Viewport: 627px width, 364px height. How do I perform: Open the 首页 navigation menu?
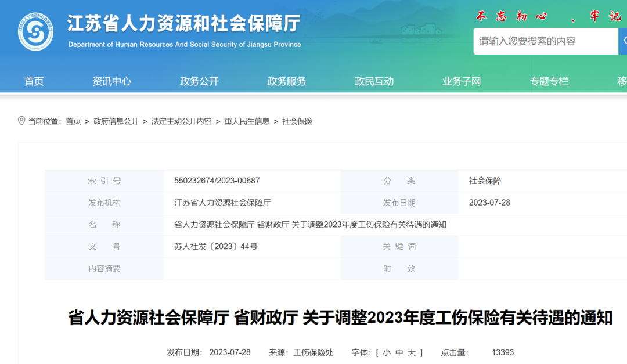pos(33,81)
